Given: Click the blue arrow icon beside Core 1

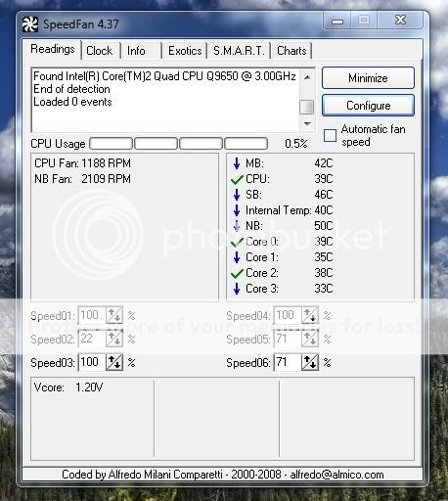Looking at the screenshot, I should [x=237, y=257].
